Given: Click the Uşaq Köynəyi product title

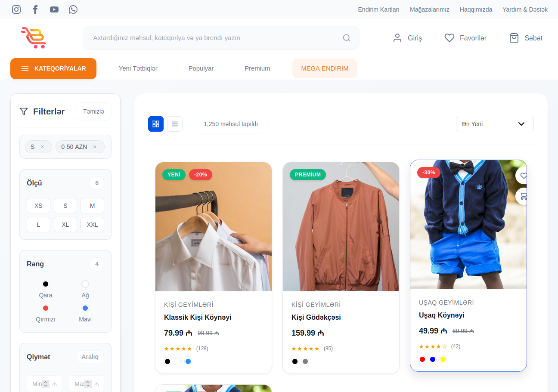Looking at the screenshot, I should click(x=442, y=315).
